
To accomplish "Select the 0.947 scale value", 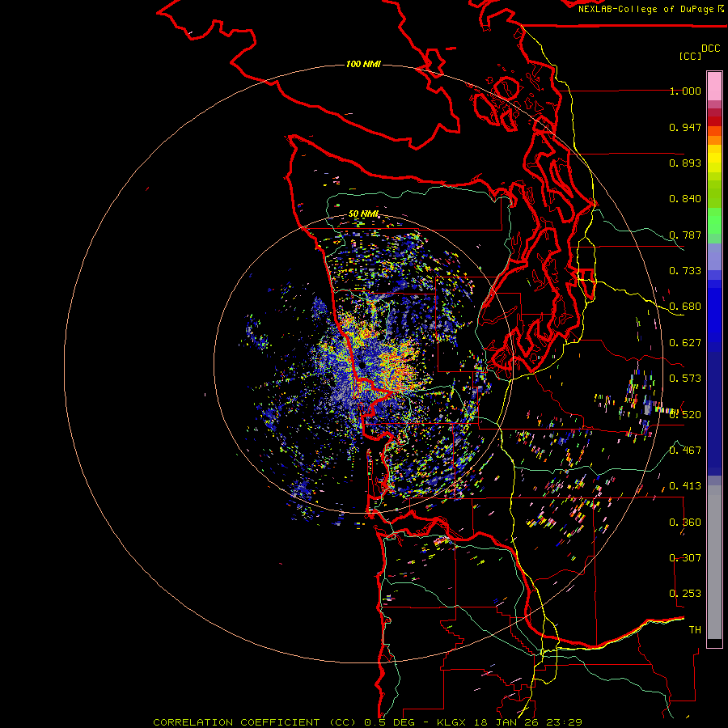I will (685, 127).
